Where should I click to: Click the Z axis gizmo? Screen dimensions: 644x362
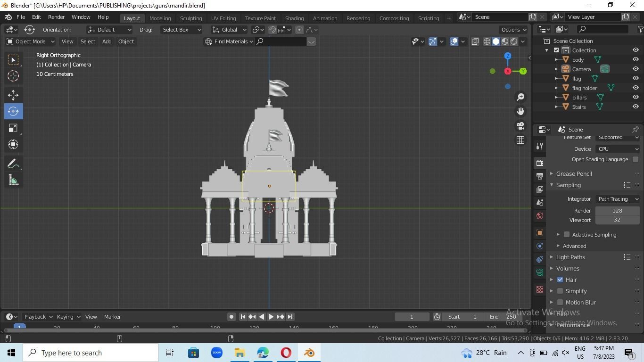click(x=508, y=56)
